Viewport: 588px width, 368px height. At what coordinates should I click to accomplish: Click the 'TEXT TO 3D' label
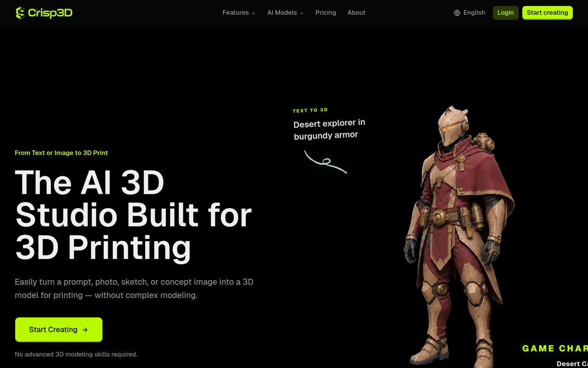310,110
